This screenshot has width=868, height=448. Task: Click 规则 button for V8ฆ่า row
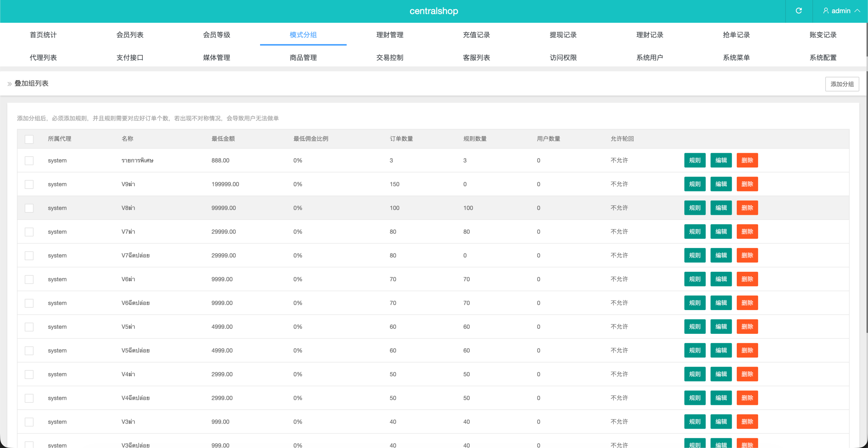(x=694, y=208)
